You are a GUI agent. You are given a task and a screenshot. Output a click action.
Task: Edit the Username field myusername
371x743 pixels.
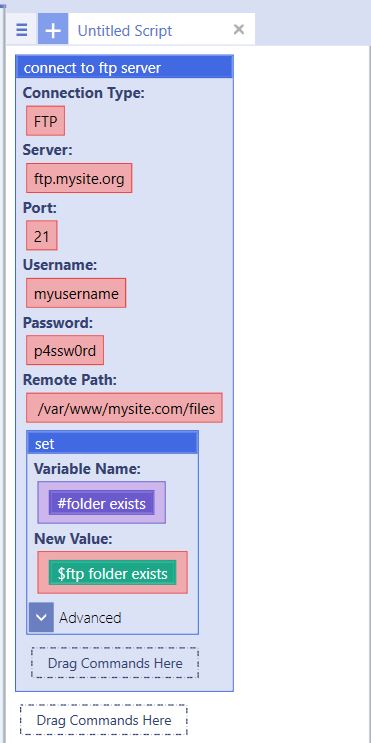76,293
